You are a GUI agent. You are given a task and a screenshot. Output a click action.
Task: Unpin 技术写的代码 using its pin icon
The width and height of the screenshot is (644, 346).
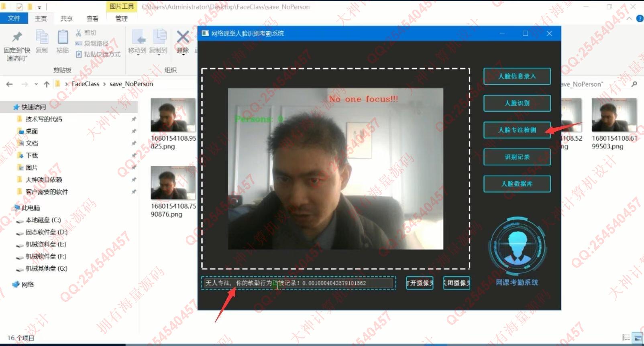134,119
